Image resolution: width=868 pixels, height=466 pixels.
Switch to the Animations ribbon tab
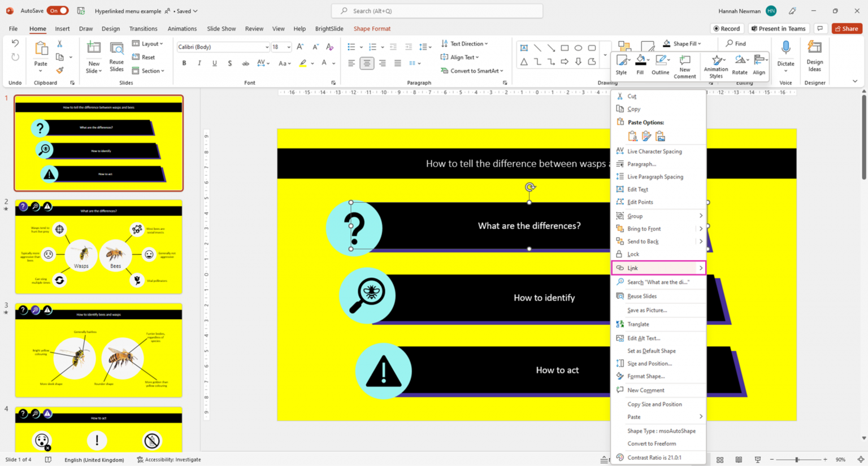tap(182, 28)
